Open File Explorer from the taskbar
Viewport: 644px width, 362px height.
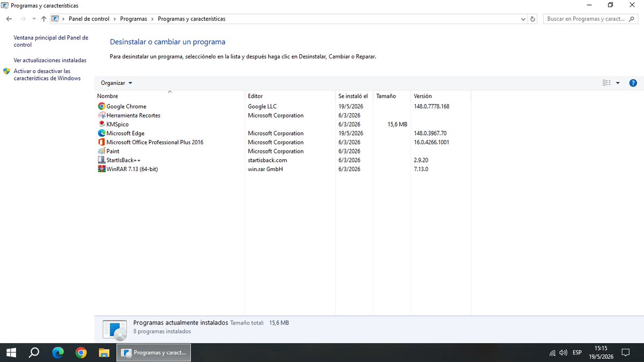click(104, 352)
